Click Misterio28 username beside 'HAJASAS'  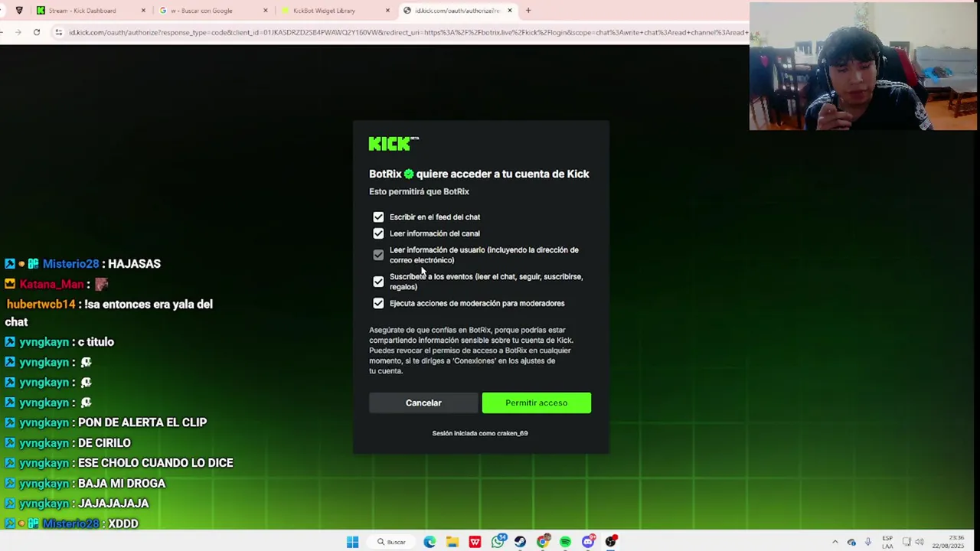click(x=70, y=264)
